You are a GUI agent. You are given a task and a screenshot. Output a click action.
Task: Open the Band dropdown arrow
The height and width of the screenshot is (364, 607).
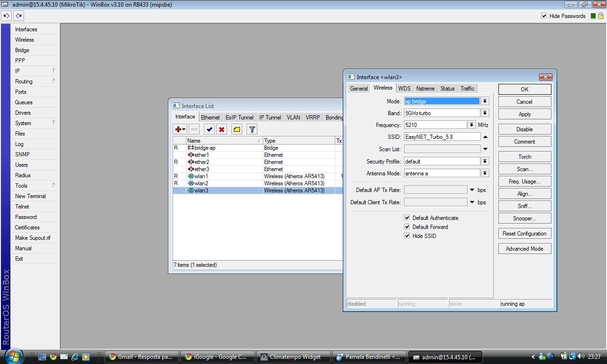pyautogui.click(x=485, y=113)
